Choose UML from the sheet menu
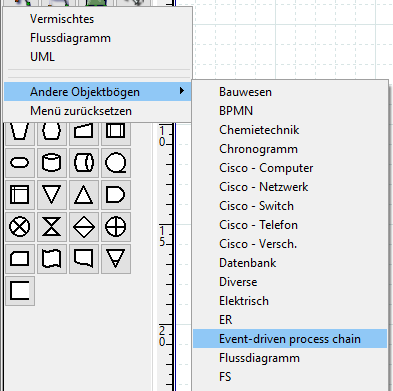 pyautogui.click(x=42, y=57)
